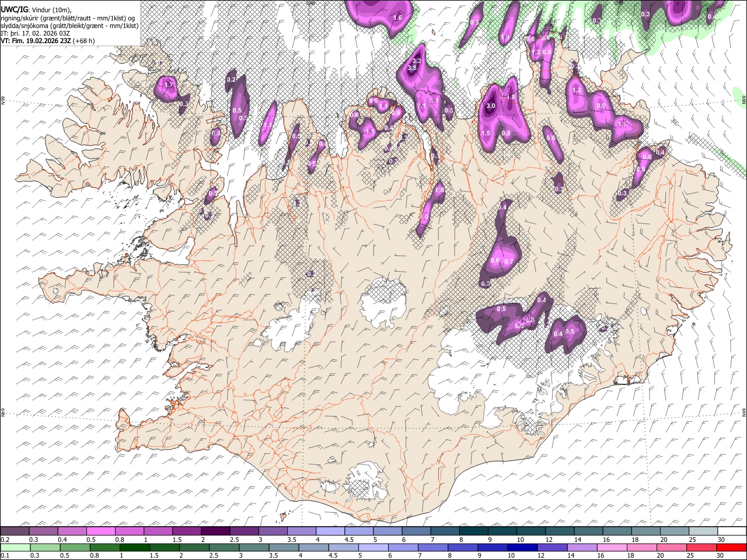Viewport: 747px width, 560px height.
Task: Select the lower legend swatch labeled 25
Action: click(701, 548)
